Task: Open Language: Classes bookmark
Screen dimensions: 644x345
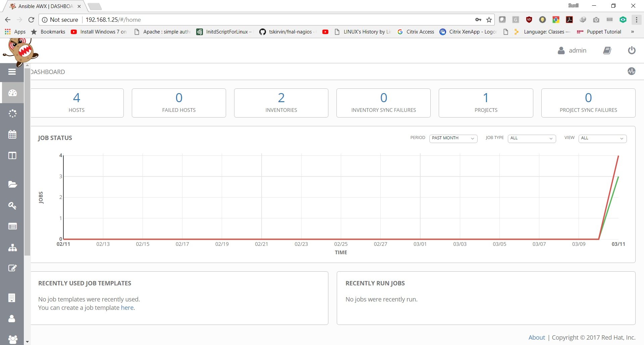Action: 542,32
